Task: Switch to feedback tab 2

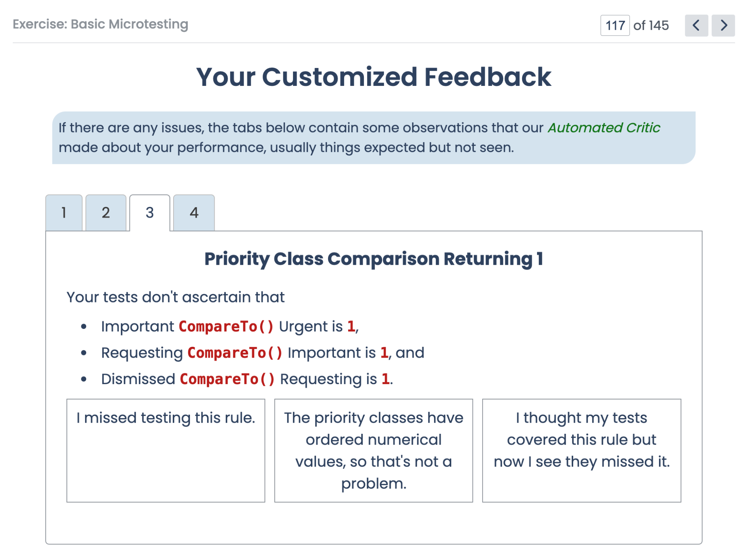Action: tap(106, 212)
